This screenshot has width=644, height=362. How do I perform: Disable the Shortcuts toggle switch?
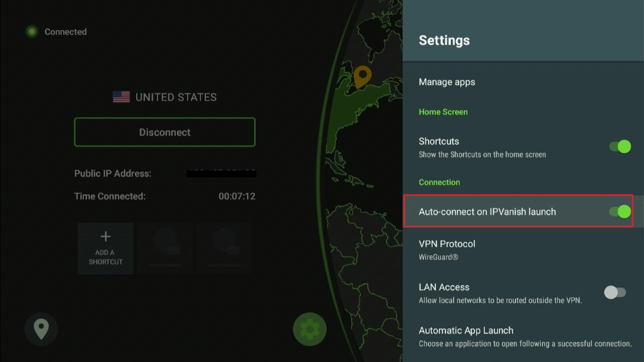tap(620, 146)
